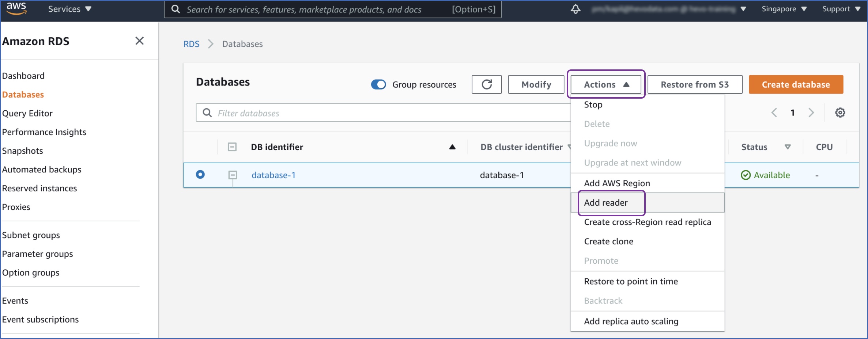The image size is (868, 339).
Task: Click the Create database button
Action: click(796, 84)
